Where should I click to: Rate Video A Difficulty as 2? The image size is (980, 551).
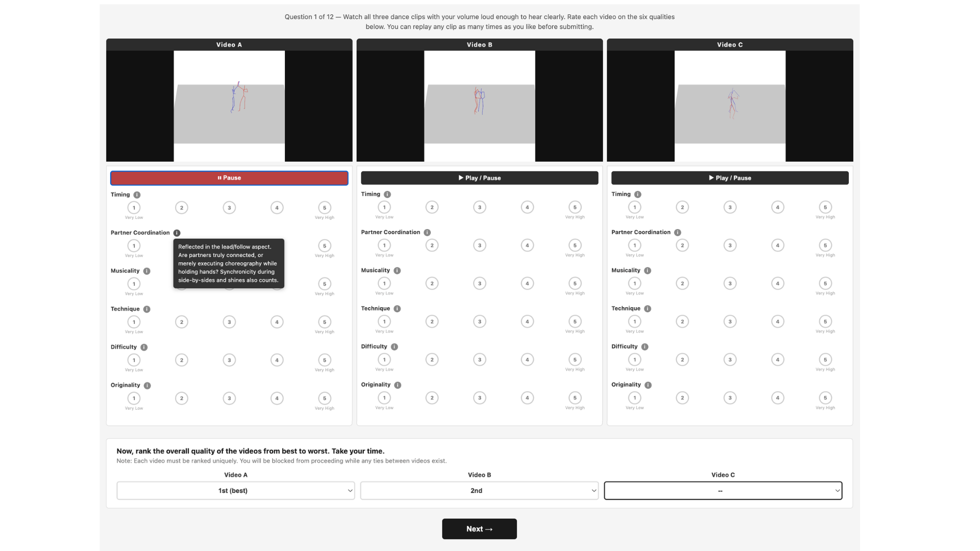(x=181, y=360)
